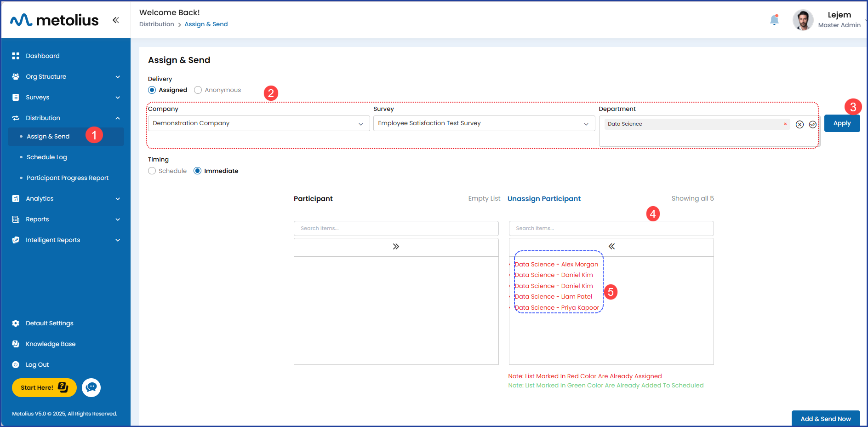Open the notification bell
The width and height of the screenshot is (868, 427).
(x=774, y=20)
